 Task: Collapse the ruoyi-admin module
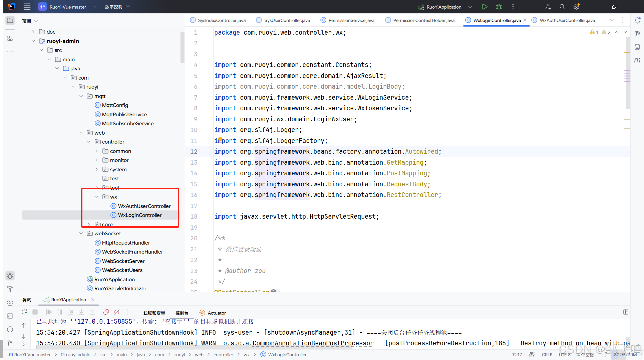click(33, 41)
